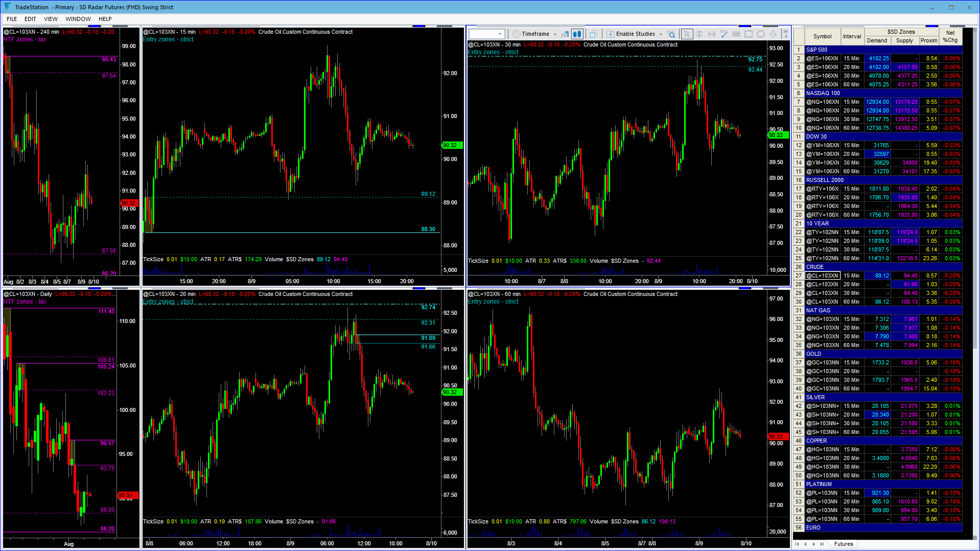Click supply value 1836.6 in row 37
The height and width of the screenshot is (551, 980).
point(905,363)
